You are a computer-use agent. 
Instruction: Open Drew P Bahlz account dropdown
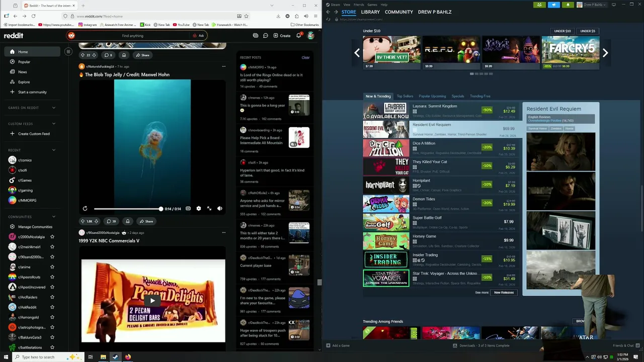pos(592,5)
